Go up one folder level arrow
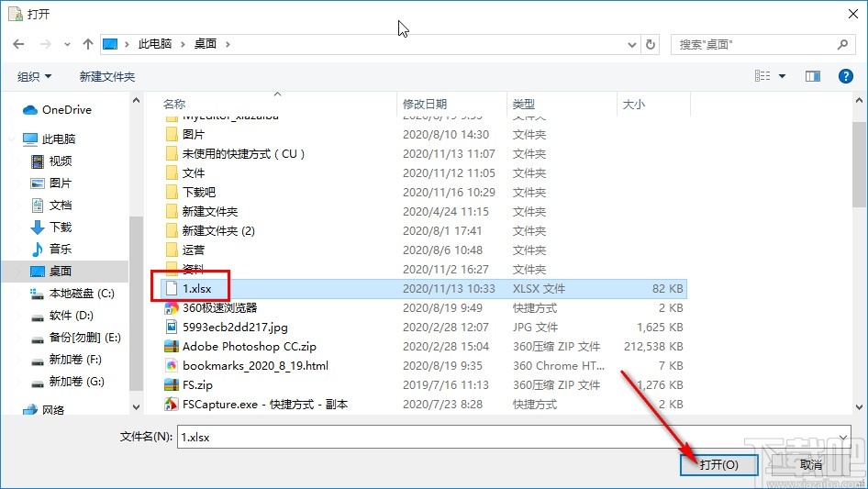This screenshot has width=868, height=489. click(87, 44)
